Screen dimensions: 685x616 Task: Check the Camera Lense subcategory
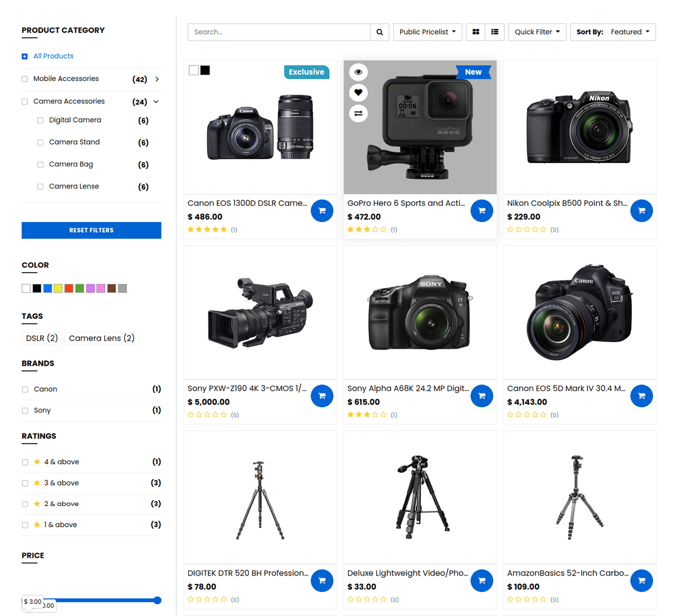tap(41, 187)
